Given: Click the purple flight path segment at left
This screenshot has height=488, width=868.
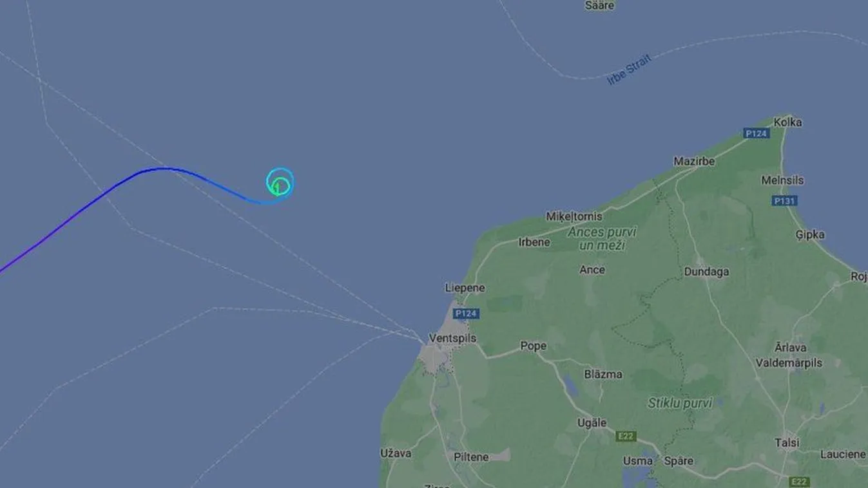Looking at the screenshot, I should [x=58, y=228].
